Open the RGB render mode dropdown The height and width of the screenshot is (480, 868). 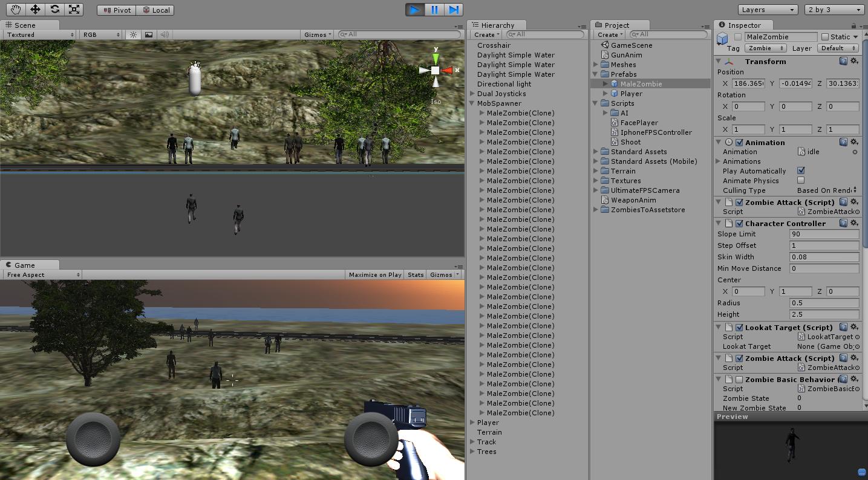[x=102, y=34]
